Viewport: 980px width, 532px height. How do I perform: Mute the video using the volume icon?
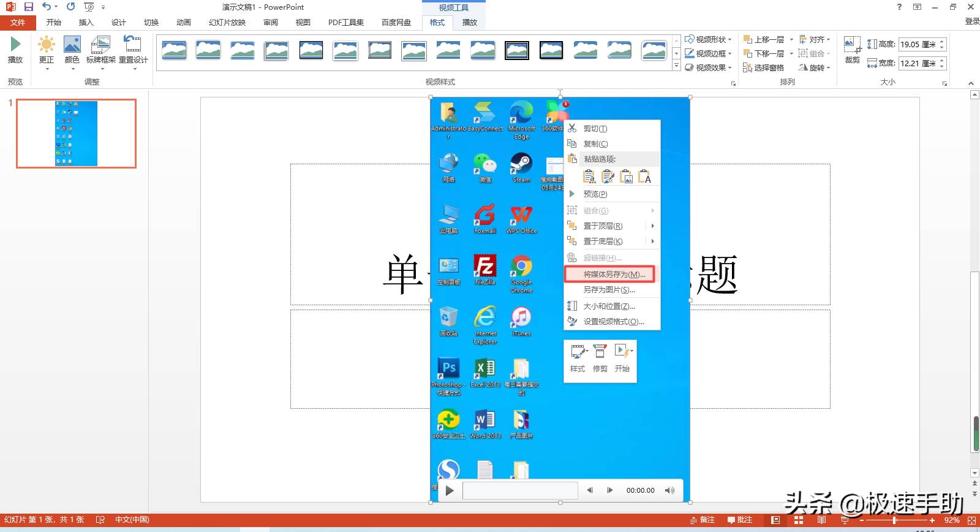(669, 490)
